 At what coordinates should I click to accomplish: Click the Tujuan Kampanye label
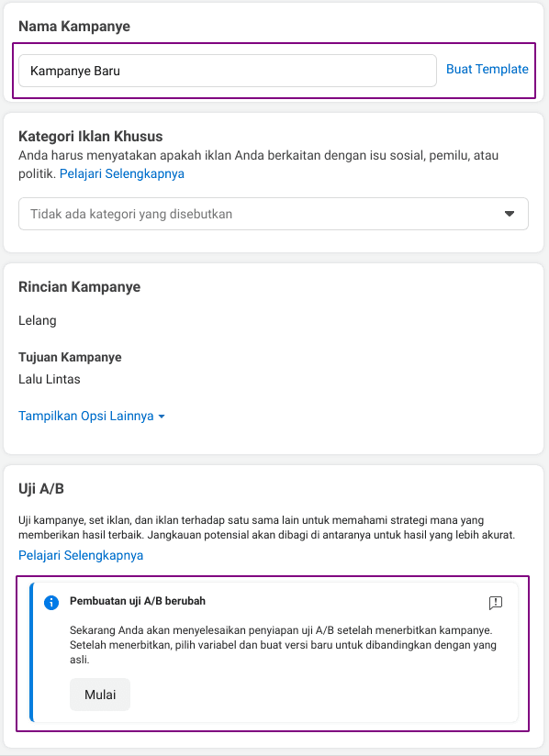70,357
